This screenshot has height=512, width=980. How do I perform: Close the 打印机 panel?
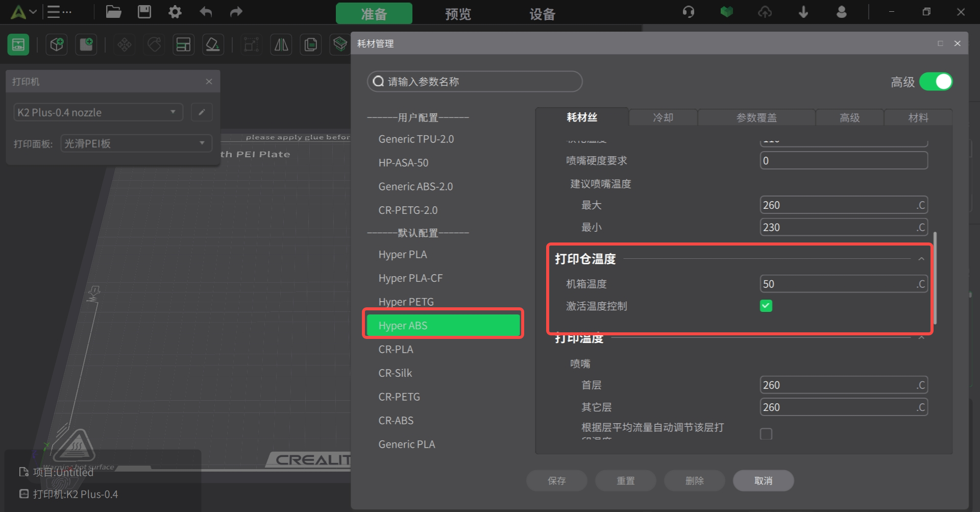tap(209, 82)
